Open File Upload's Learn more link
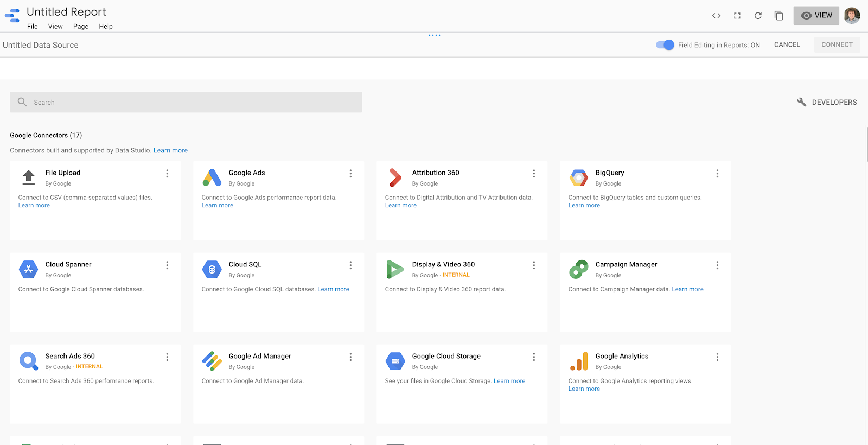Screen dimensions: 868x445 coord(34,205)
